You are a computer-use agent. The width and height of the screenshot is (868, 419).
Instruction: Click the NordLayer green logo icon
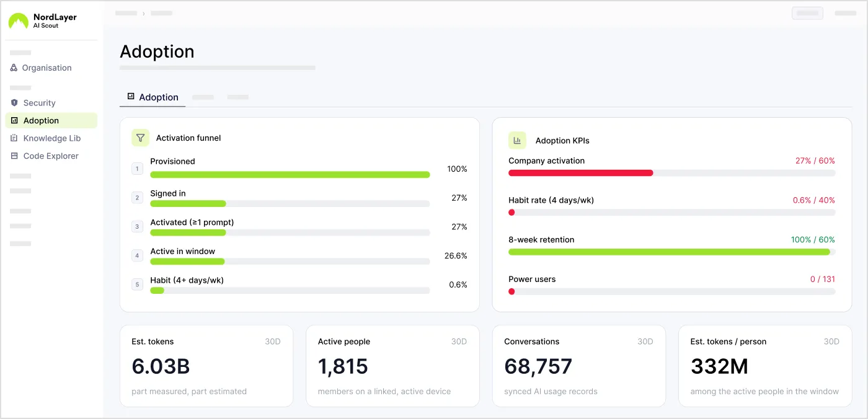point(18,21)
